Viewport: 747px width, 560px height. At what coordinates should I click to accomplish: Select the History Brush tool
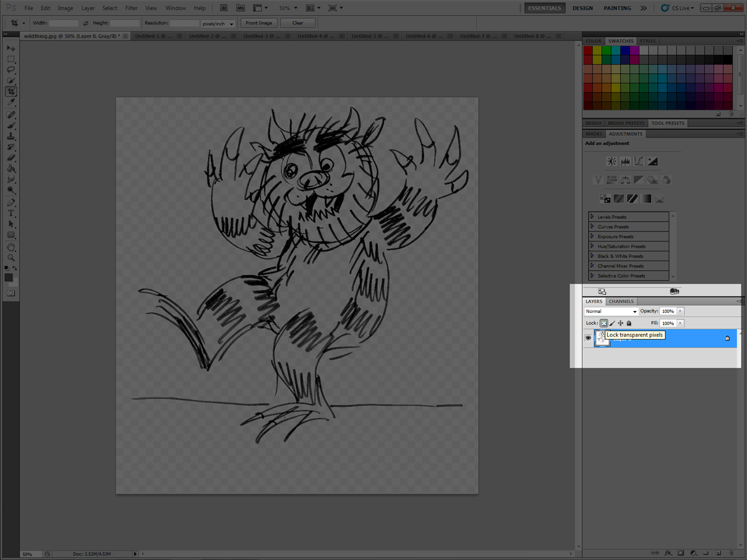coord(11,147)
